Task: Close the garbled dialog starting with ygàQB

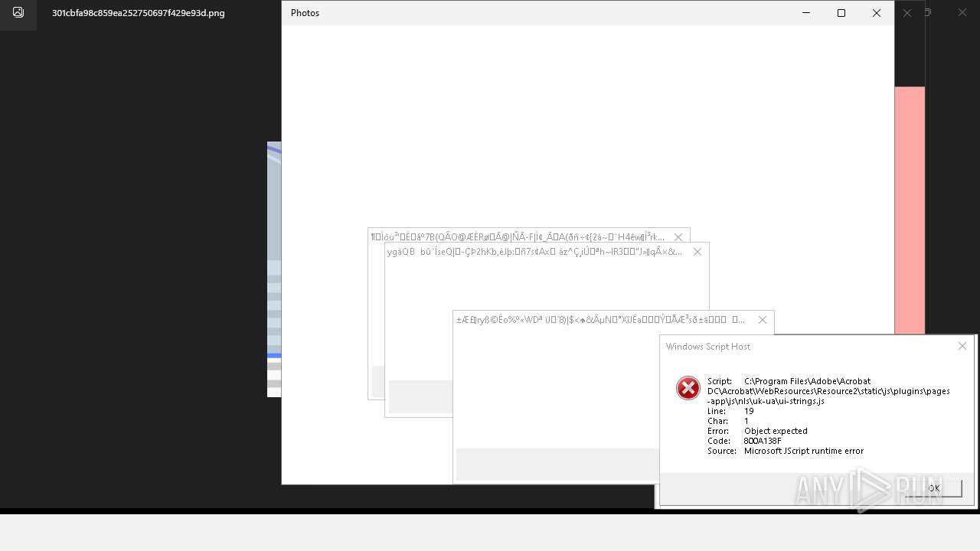Action: [x=697, y=252]
